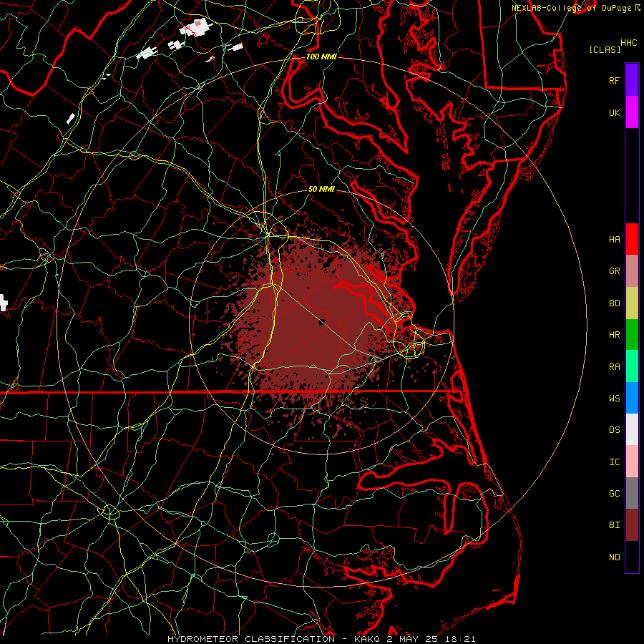Click the HA red legend swatch

[632, 239]
